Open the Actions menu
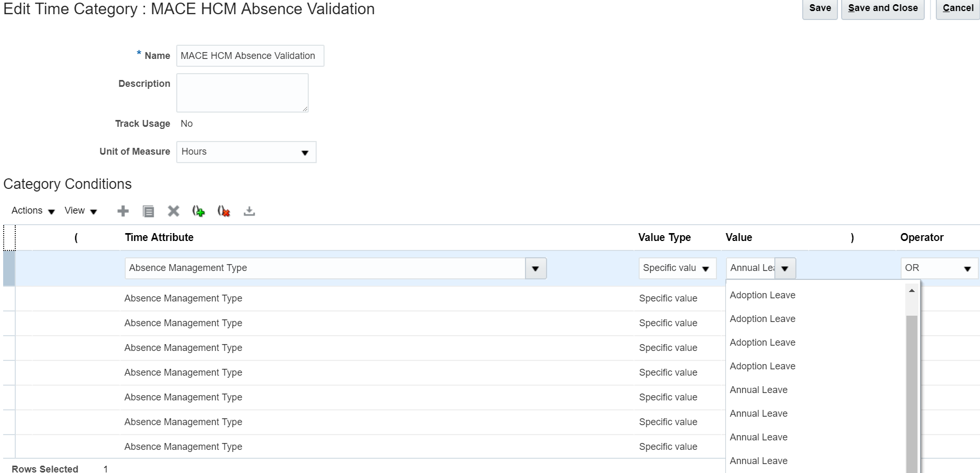Viewport: 980px width, 473px height. (x=33, y=210)
